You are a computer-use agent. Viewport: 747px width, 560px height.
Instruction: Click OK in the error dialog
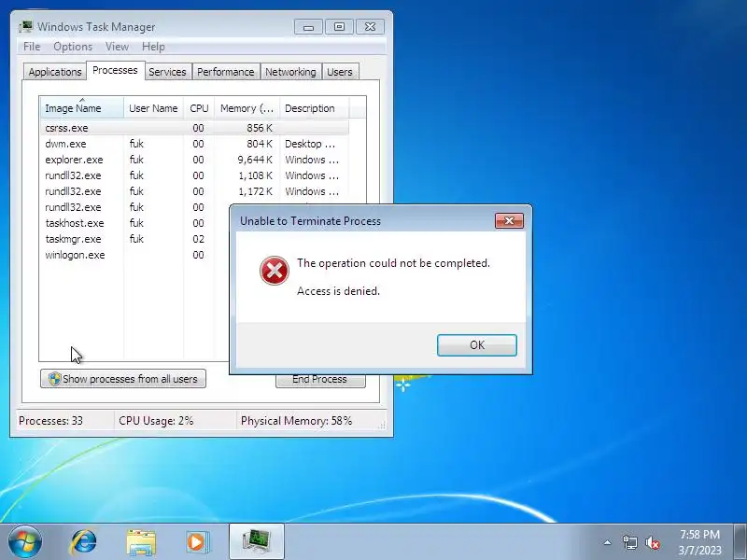(477, 345)
